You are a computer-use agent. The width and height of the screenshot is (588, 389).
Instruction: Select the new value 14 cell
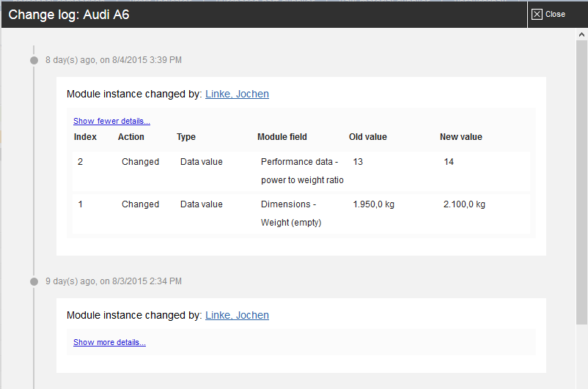click(x=449, y=161)
